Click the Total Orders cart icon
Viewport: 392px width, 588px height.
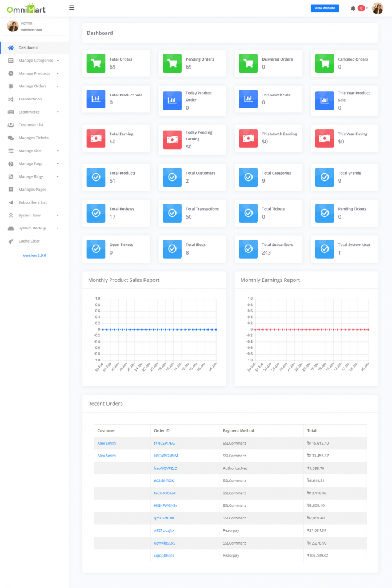click(96, 63)
